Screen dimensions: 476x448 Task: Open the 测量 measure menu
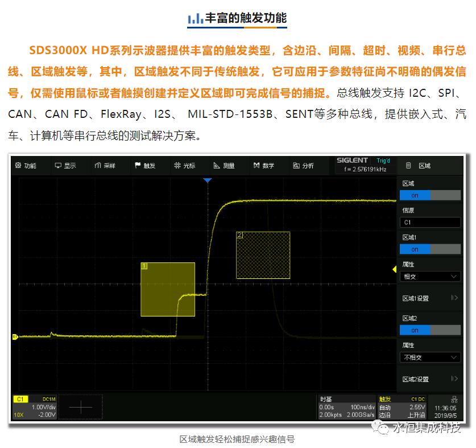(224, 166)
